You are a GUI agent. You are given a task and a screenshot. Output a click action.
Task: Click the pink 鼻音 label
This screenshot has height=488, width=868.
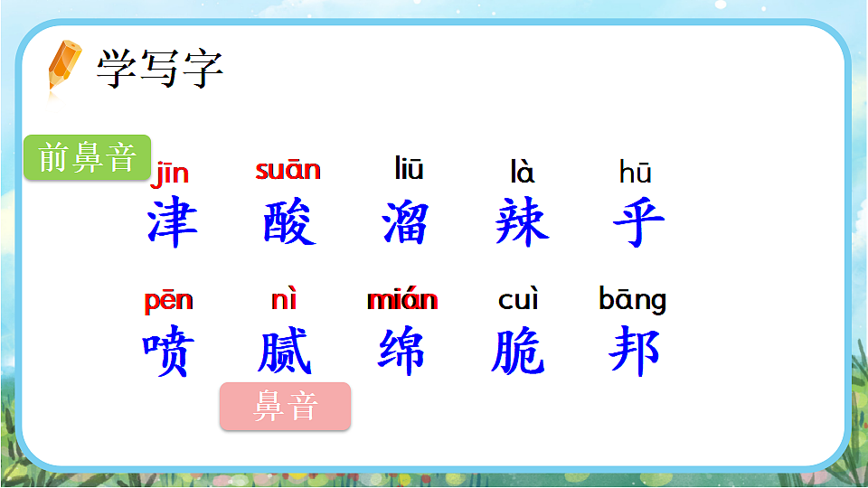(x=285, y=407)
